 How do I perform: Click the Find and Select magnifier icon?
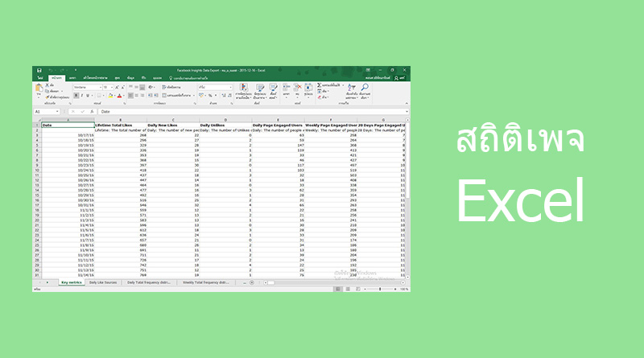click(x=365, y=88)
